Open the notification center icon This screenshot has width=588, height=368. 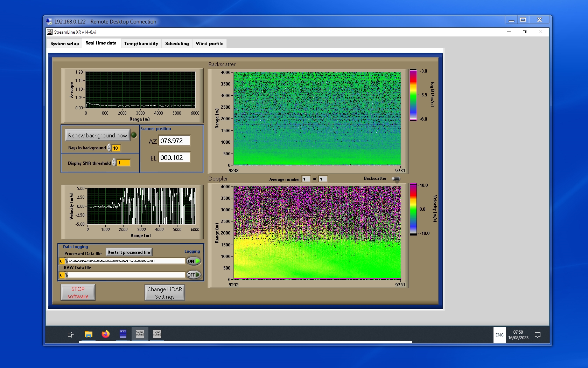[538, 335]
